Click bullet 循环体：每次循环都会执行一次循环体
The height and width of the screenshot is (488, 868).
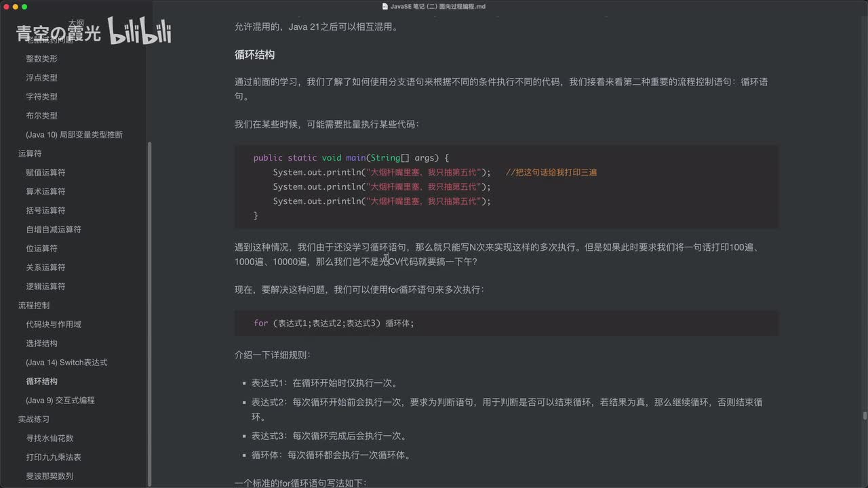pyautogui.click(x=331, y=455)
